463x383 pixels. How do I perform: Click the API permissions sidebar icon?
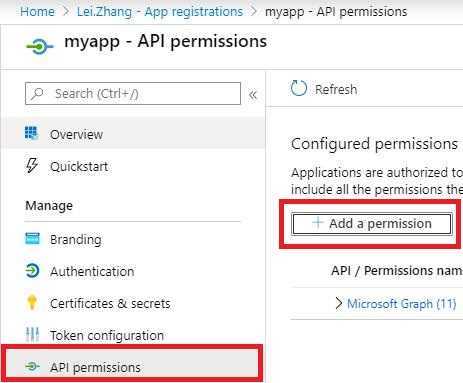(32, 367)
